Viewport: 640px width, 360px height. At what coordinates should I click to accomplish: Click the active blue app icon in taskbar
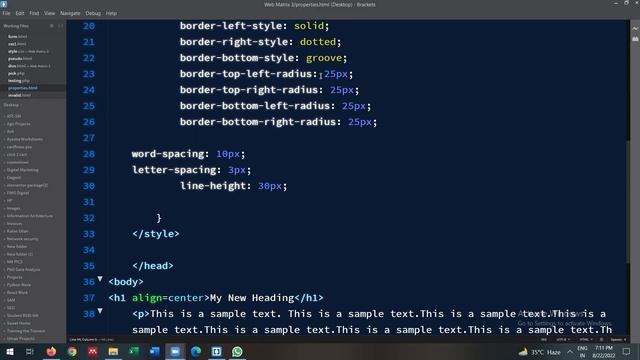(x=175, y=351)
